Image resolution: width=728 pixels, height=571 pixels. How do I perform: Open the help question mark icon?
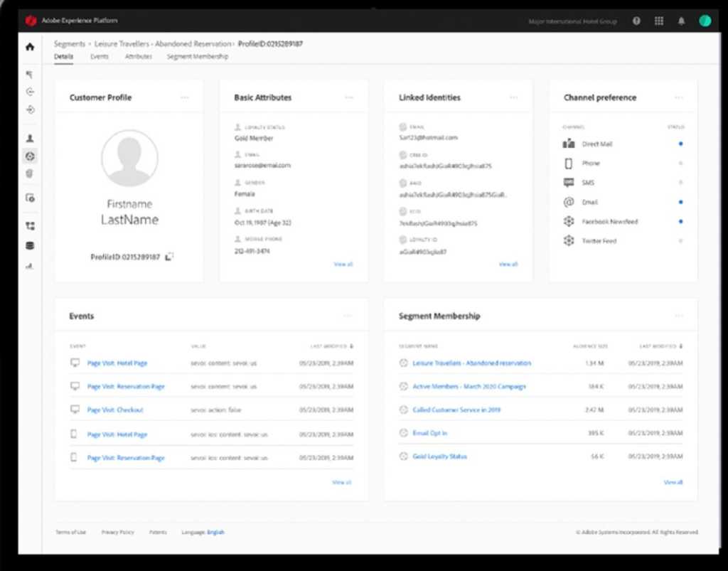pyautogui.click(x=636, y=21)
